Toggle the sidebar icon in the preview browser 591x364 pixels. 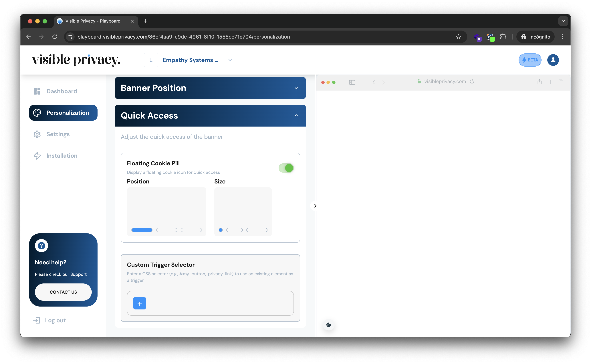352,82
